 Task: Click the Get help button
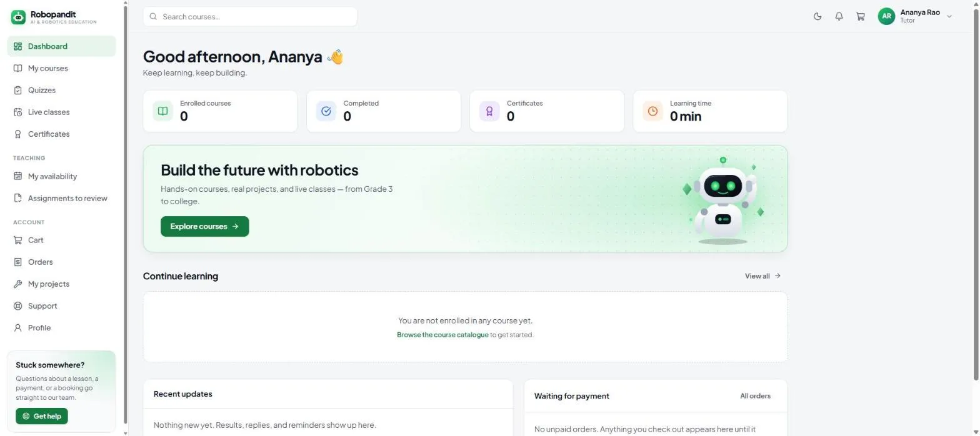click(x=42, y=416)
